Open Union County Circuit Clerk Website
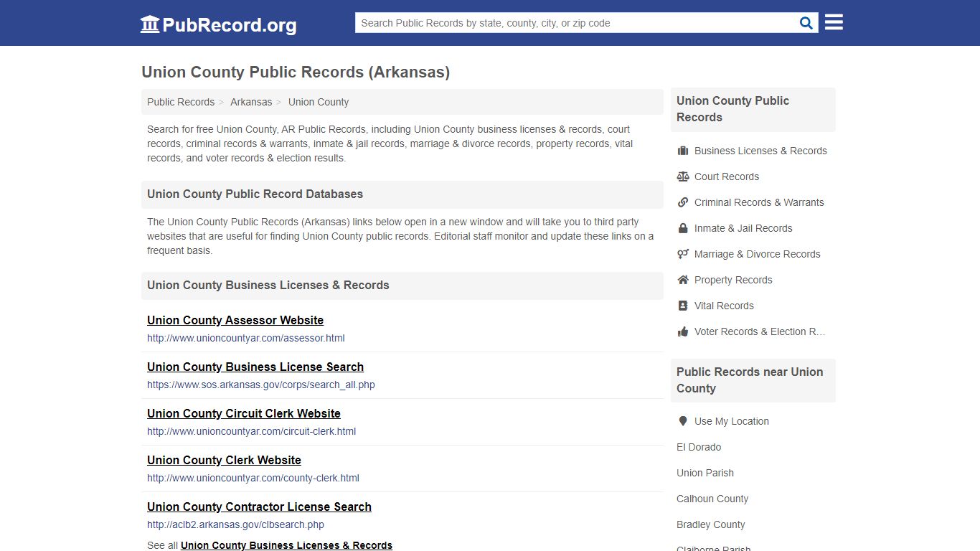980x551 pixels. (244, 413)
